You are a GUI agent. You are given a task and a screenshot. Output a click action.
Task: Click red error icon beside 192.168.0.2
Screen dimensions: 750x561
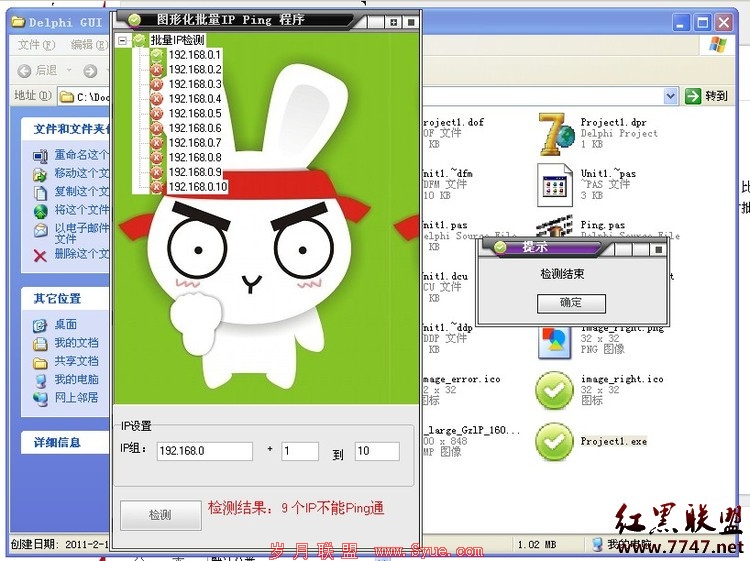coord(156,70)
